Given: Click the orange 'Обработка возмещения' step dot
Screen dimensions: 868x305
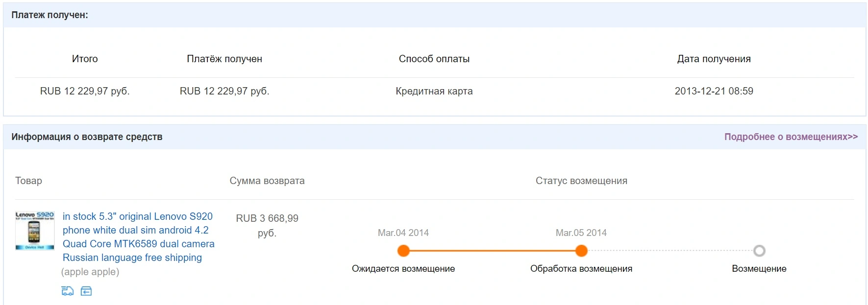Looking at the screenshot, I should point(581,251).
